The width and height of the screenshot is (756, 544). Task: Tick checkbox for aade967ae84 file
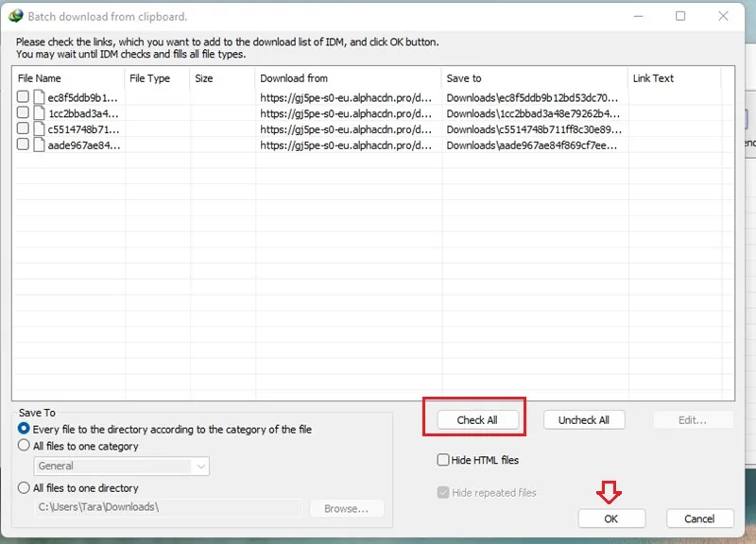[23, 144]
